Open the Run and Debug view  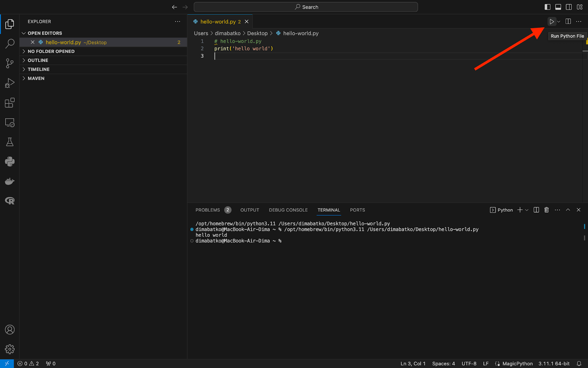tap(10, 83)
